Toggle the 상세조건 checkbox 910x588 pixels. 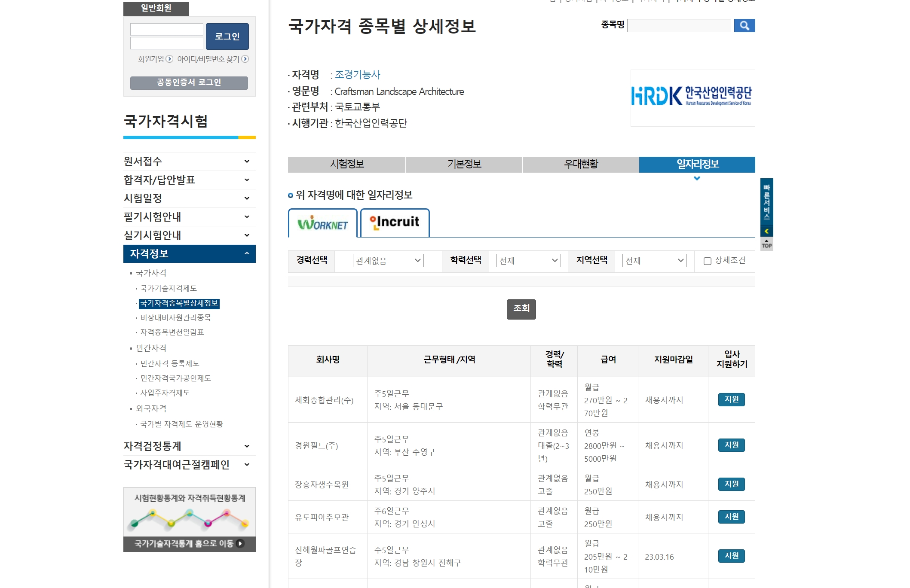click(707, 261)
